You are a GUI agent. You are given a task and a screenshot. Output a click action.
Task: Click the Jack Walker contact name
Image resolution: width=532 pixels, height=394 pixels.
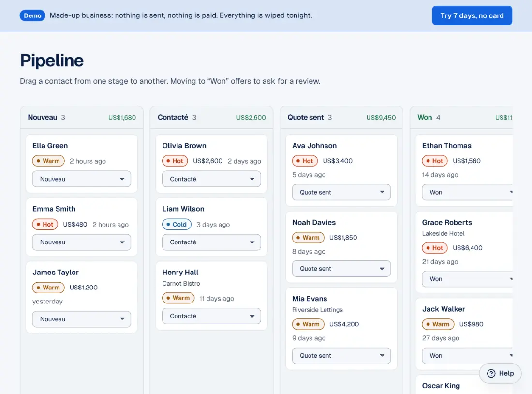pos(443,309)
